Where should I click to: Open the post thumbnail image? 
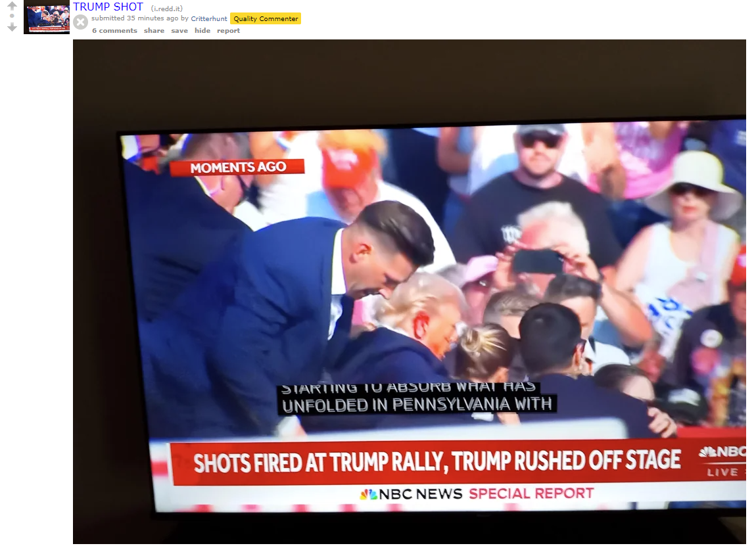point(47,17)
